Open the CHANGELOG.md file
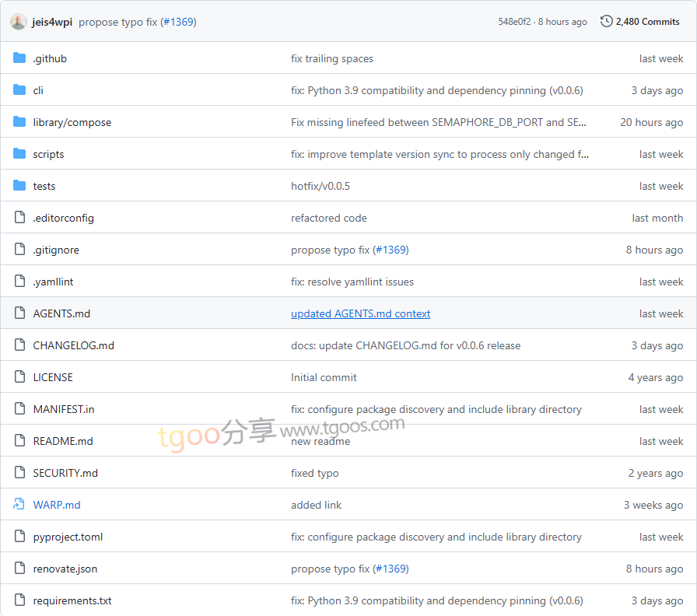Image resolution: width=697 pixels, height=616 pixels. 73,345
